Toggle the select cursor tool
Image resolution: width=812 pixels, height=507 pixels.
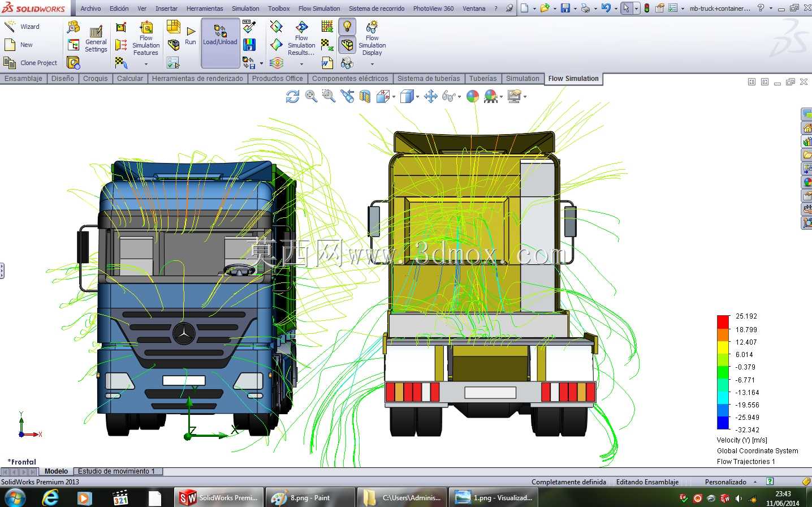(x=626, y=8)
